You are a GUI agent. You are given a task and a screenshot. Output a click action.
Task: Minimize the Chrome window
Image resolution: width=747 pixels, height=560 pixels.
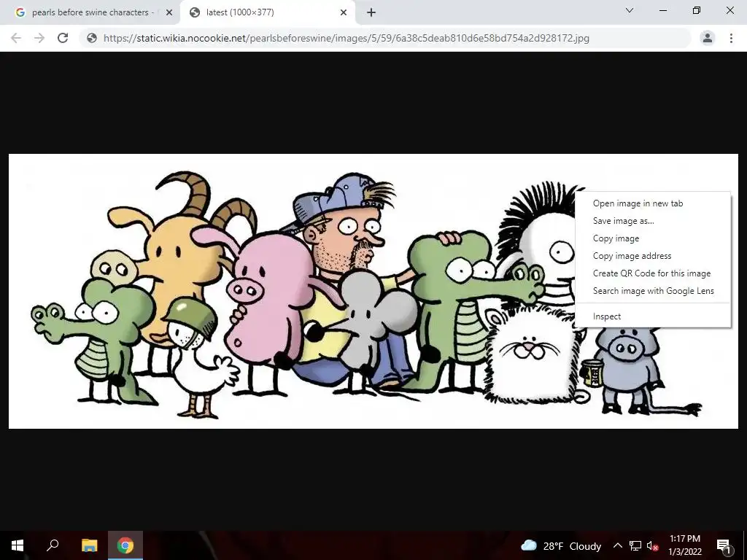tap(662, 10)
